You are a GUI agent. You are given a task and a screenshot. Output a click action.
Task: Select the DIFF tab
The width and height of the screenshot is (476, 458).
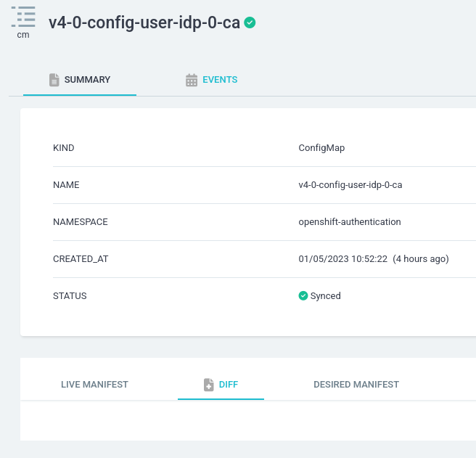pyautogui.click(x=221, y=385)
